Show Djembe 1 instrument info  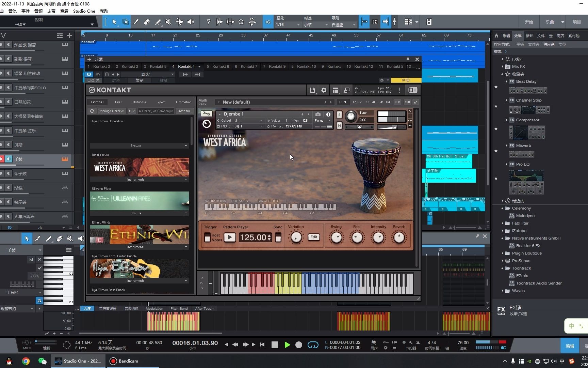coord(328,114)
